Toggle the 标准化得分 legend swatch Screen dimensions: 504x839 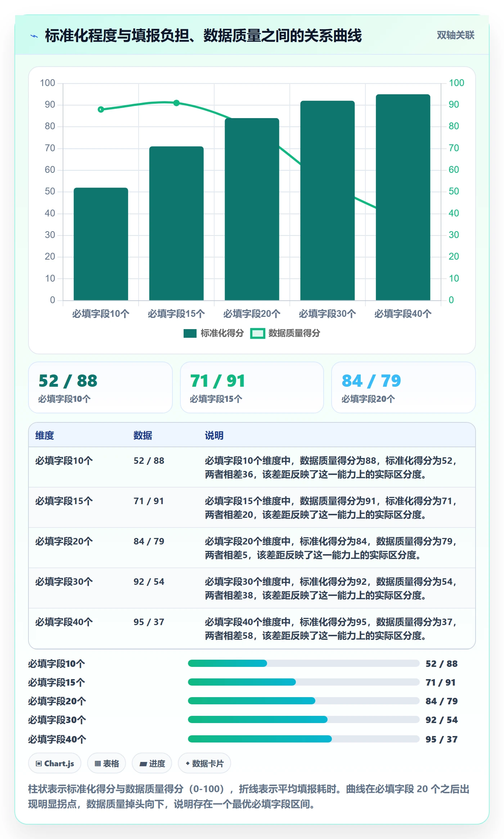(190, 333)
